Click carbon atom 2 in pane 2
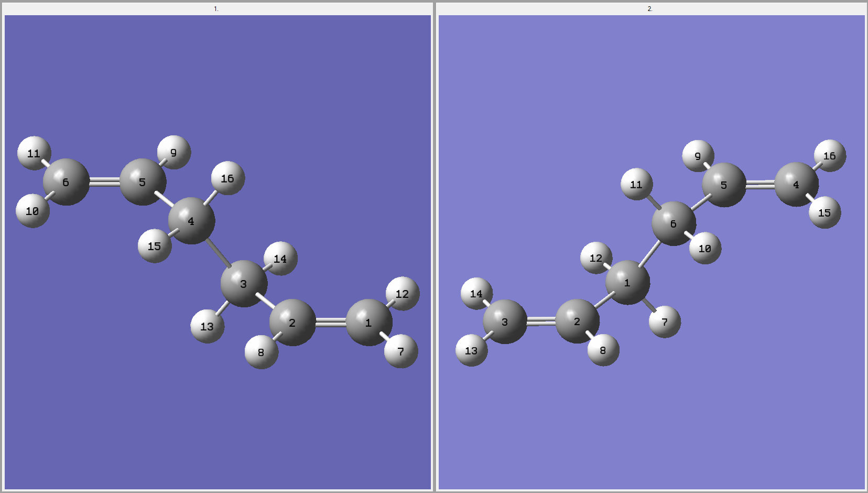 (x=578, y=321)
